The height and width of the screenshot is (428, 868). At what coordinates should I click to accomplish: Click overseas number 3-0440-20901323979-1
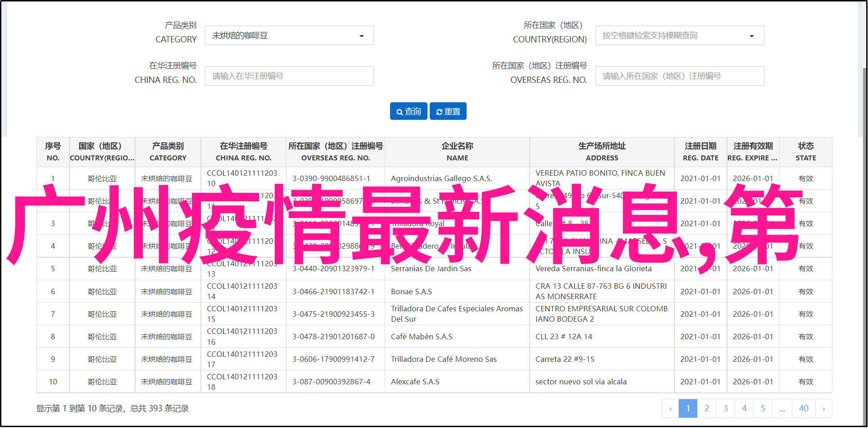[333, 269]
